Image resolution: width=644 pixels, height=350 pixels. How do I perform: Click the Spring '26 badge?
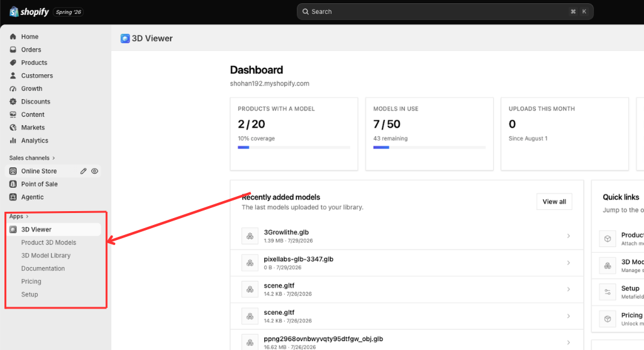pos(68,13)
